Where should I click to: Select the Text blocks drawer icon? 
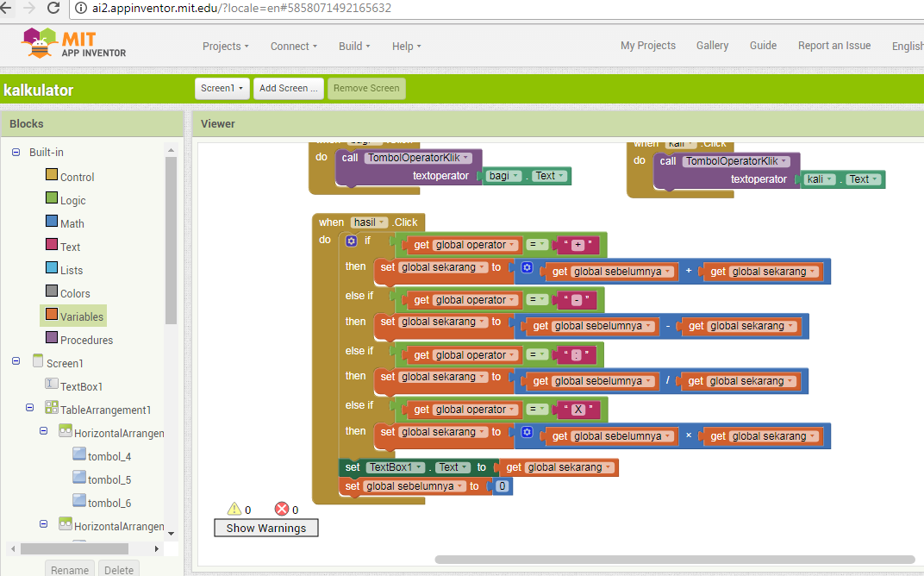tap(52, 244)
